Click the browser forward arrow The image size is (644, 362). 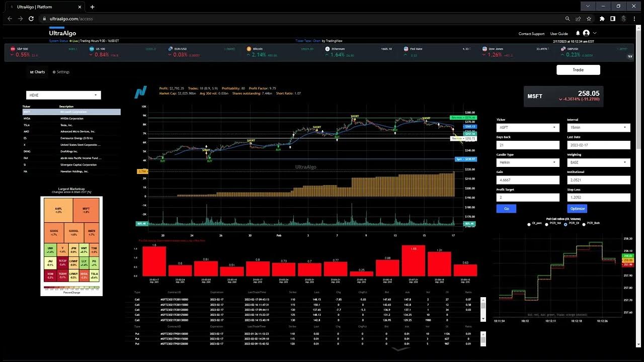point(20,19)
